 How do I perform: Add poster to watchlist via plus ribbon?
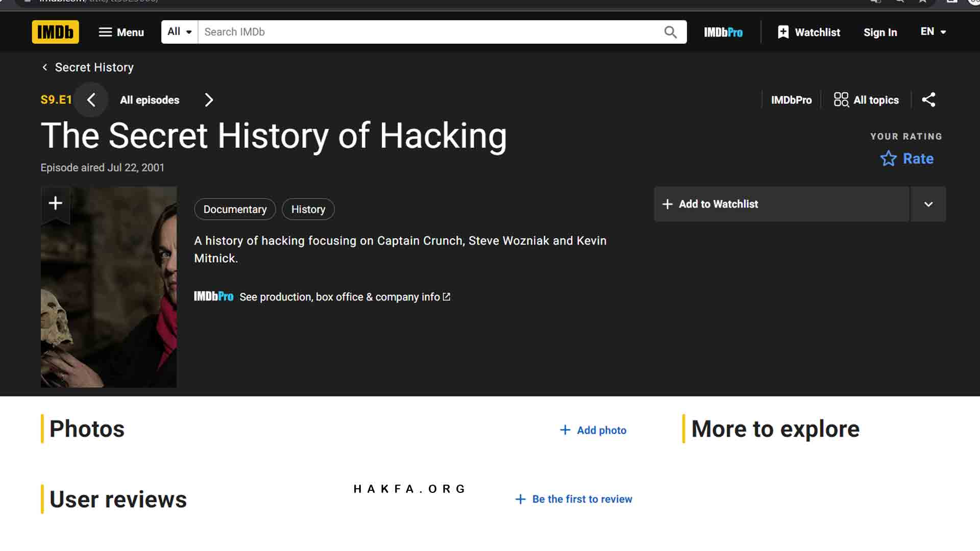55,204
